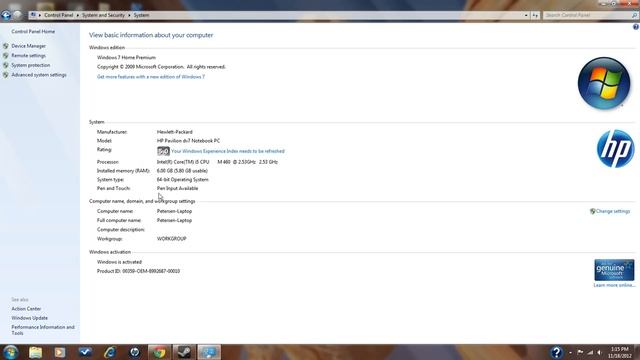Open Remote settings
Viewport: 640px width, 360px height.
click(29, 56)
